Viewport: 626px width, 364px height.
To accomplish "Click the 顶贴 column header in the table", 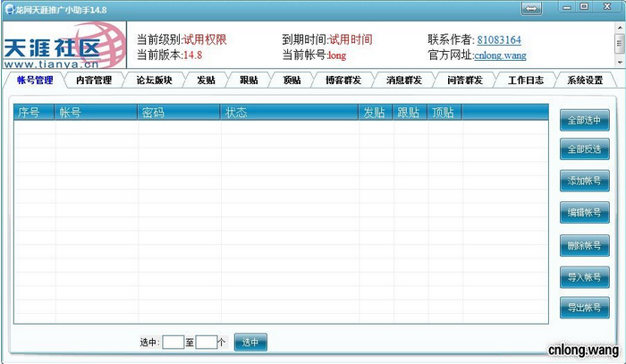I will coord(444,112).
